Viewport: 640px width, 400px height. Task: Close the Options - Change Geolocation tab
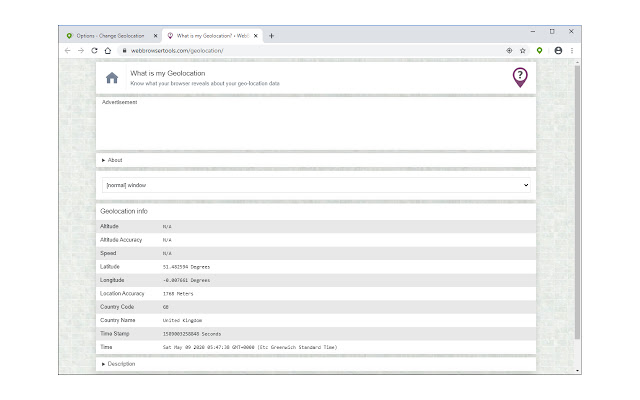[156, 35]
